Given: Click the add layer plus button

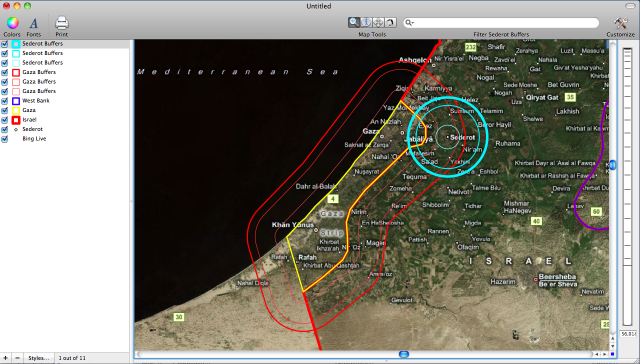Looking at the screenshot, I should [x=5, y=358].
